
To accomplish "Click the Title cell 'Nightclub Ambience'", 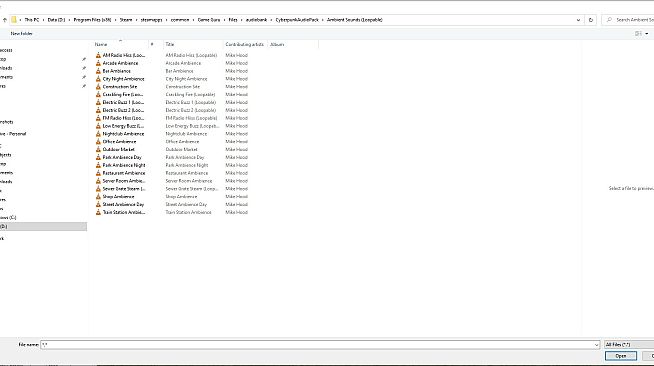I will (186, 134).
